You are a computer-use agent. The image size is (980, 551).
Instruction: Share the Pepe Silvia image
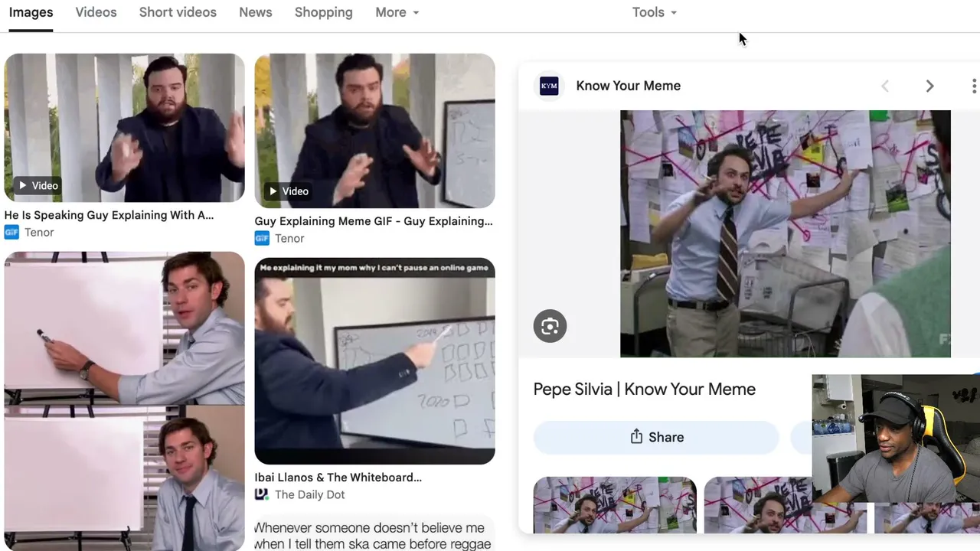click(656, 437)
